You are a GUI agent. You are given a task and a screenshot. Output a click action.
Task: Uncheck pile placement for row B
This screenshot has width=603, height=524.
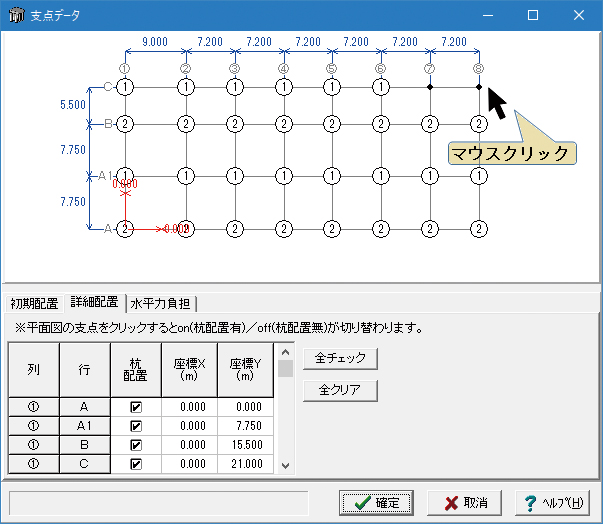click(136, 445)
